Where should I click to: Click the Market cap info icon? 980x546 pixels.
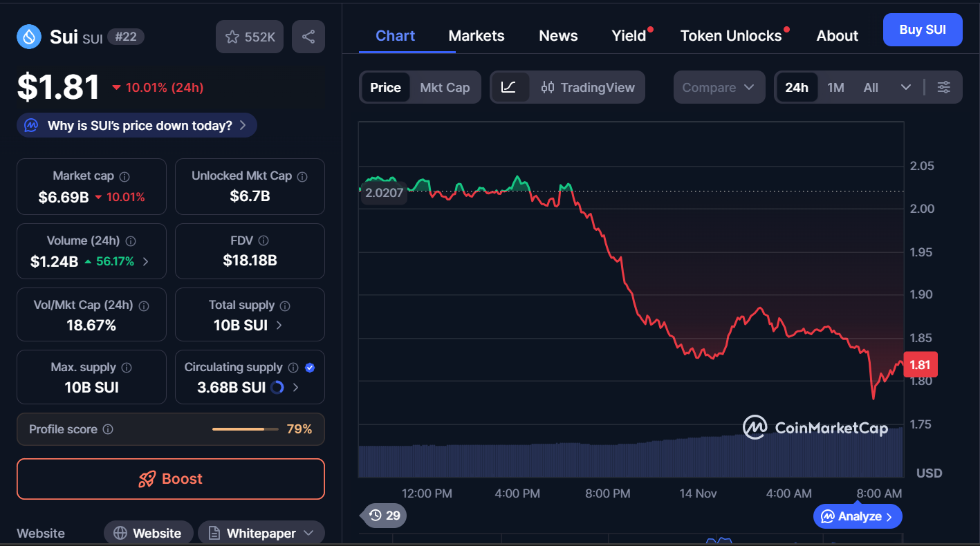tap(124, 176)
